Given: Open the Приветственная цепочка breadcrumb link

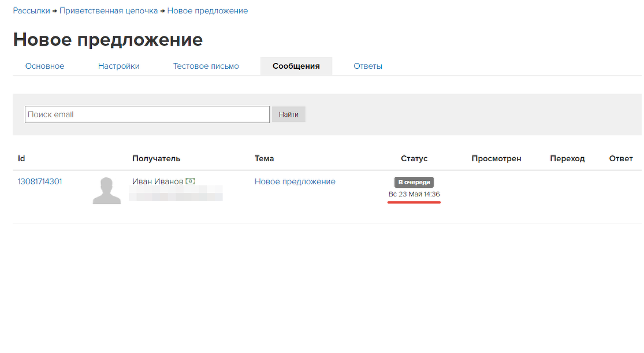Looking at the screenshot, I should click(109, 11).
